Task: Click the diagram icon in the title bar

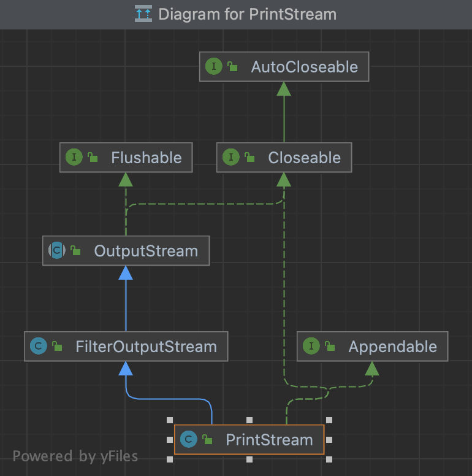Action: pyautogui.click(x=143, y=13)
